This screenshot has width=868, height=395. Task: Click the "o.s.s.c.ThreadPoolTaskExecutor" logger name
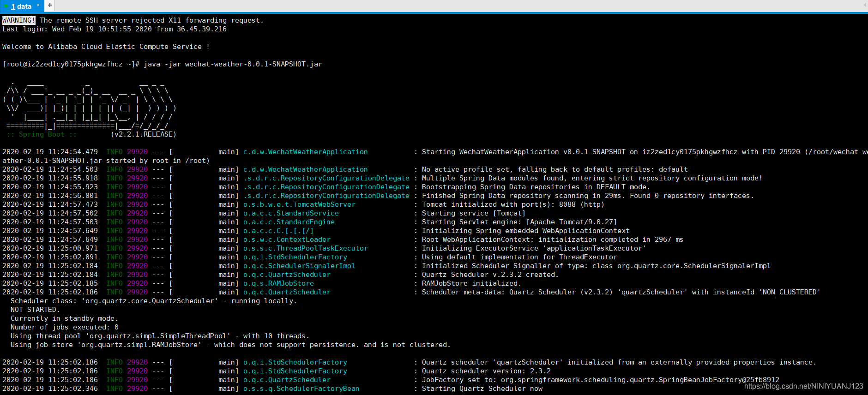pos(306,248)
